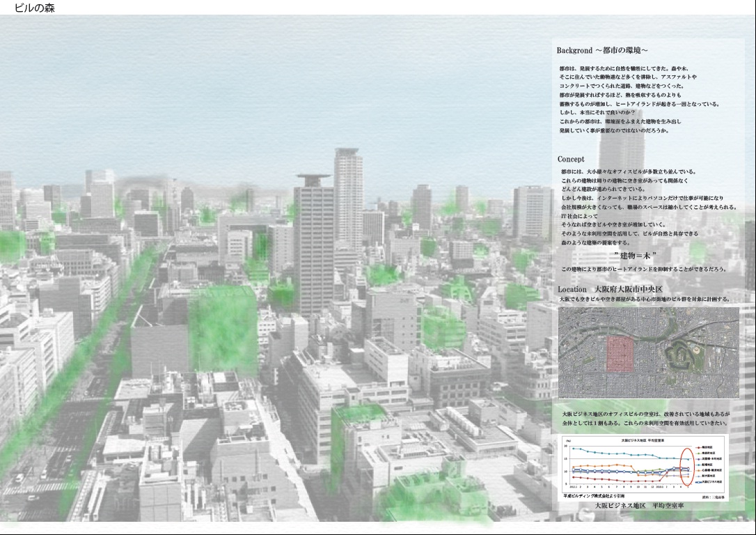Image resolution: width=756 pixels, height=535 pixels.
Task: Click the ビルの森 title text
Action: pyautogui.click(x=35, y=8)
